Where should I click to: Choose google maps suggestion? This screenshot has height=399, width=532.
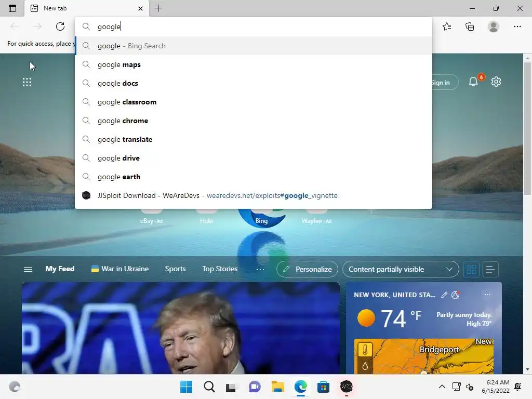254,64
